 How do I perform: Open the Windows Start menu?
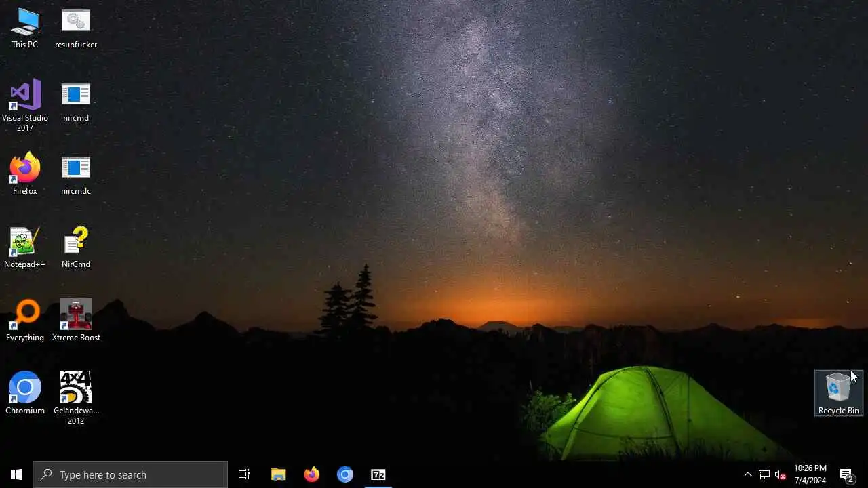[16, 474]
